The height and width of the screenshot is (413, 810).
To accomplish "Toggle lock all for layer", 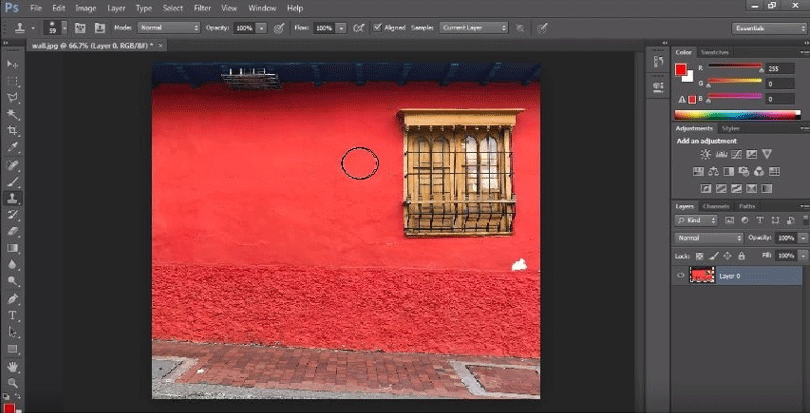I will (x=742, y=255).
